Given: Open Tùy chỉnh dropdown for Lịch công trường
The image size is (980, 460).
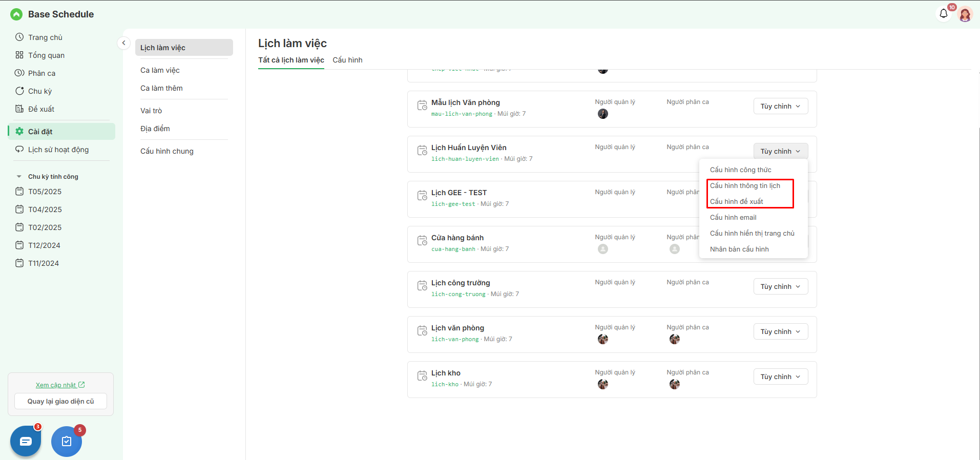Looking at the screenshot, I should click(781, 286).
